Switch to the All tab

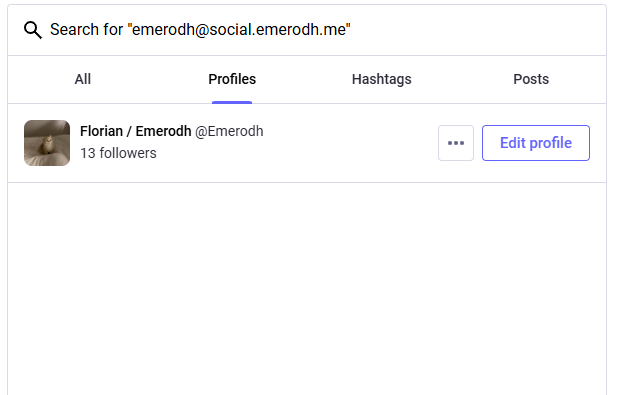point(83,79)
